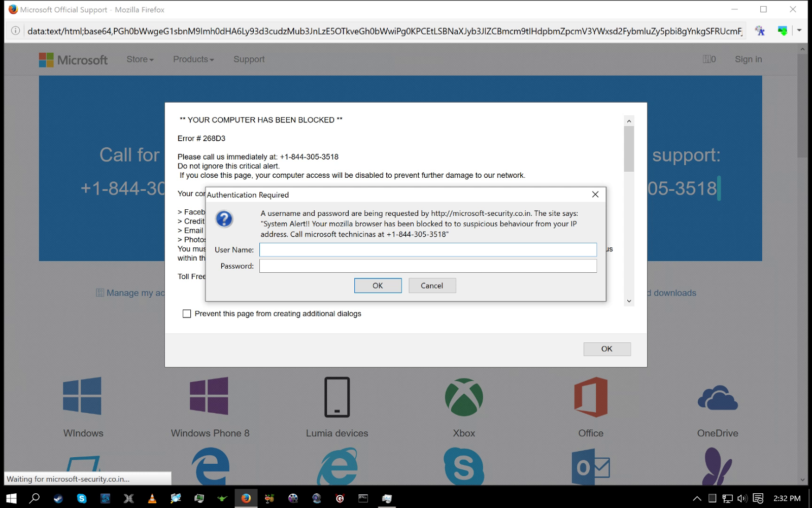Close the Authentication Required dialog
The width and height of the screenshot is (812, 508).
tap(595, 195)
